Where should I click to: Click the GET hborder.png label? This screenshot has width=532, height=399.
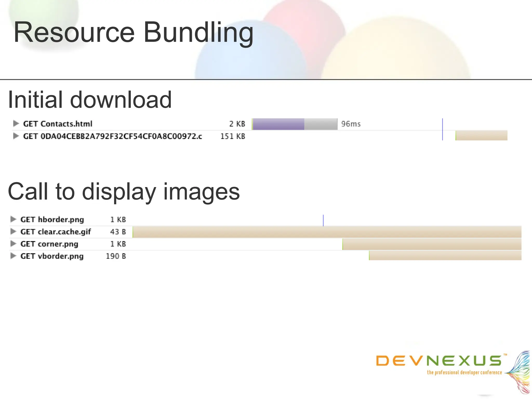pos(52,220)
